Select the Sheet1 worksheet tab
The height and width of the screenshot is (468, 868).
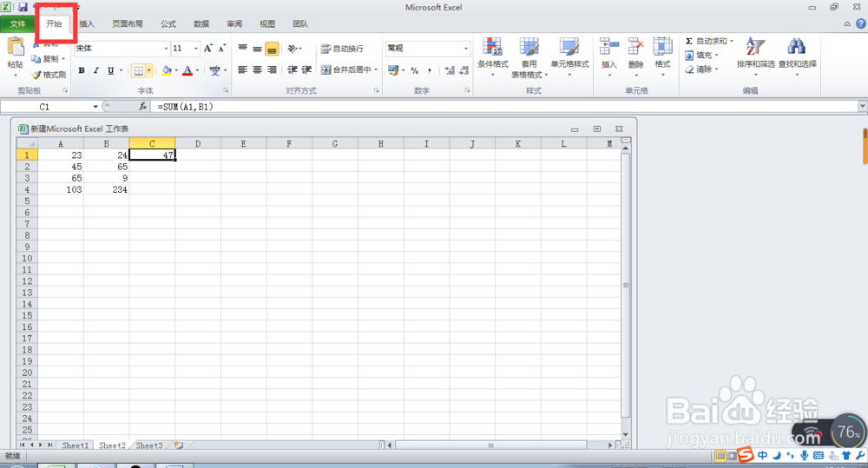[75, 445]
